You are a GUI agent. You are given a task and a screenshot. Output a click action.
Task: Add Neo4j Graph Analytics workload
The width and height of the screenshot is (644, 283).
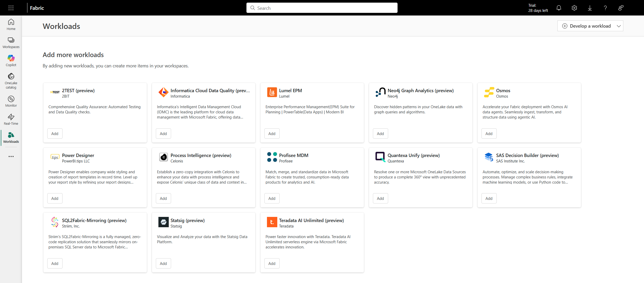pos(380,133)
